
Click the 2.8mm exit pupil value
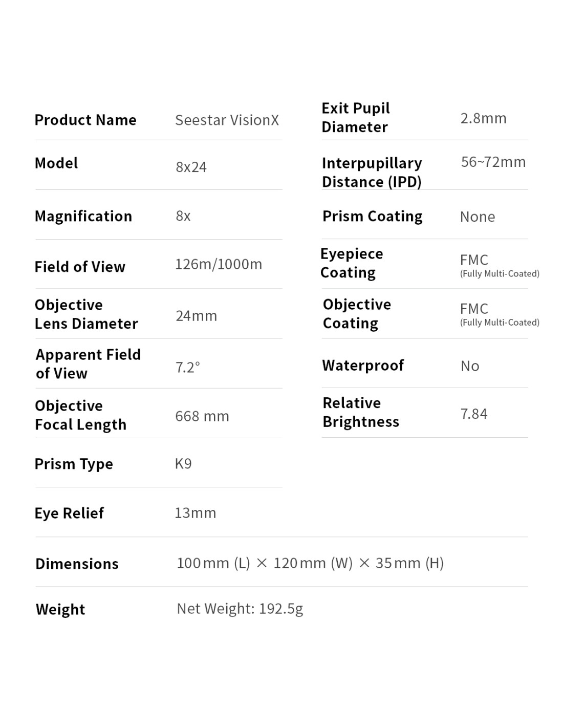(483, 118)
